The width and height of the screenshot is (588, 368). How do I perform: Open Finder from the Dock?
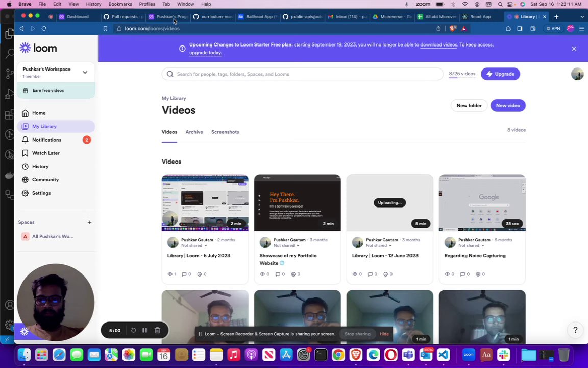tap(24, 355)
